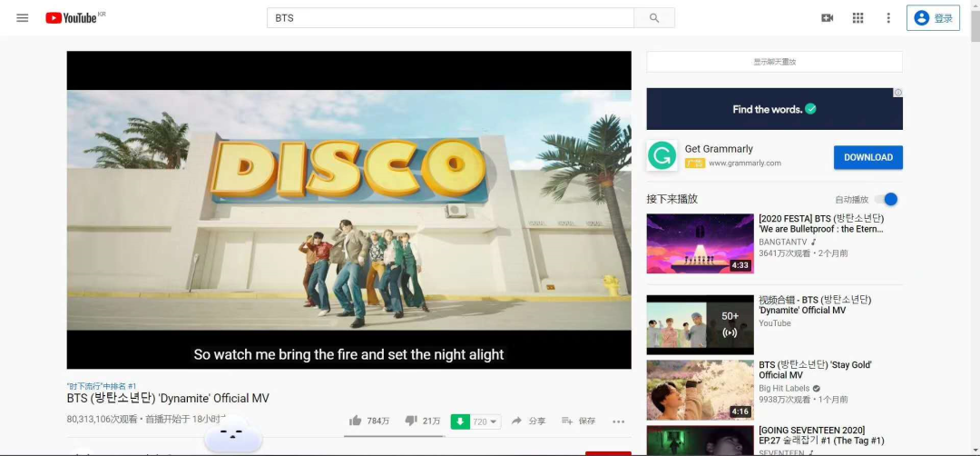Click the Find the words ad banner
This screenshot has width=980, height=456.
point(774,109)
